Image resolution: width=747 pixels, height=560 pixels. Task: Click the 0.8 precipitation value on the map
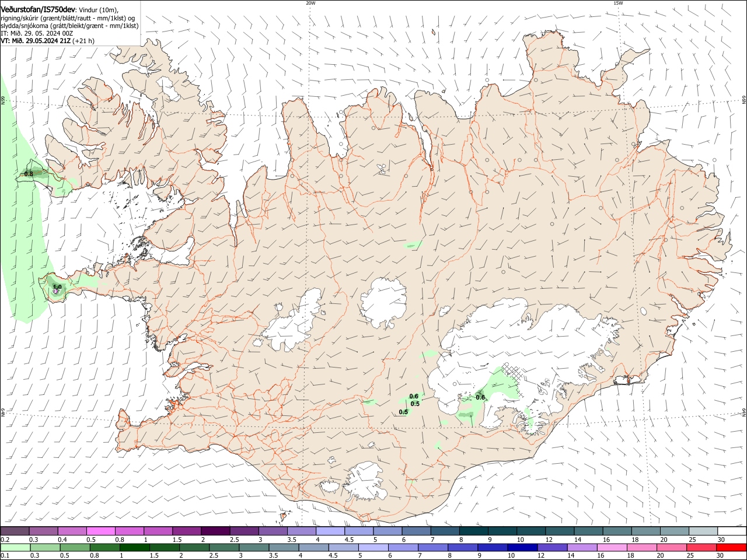tap(29, 174)
